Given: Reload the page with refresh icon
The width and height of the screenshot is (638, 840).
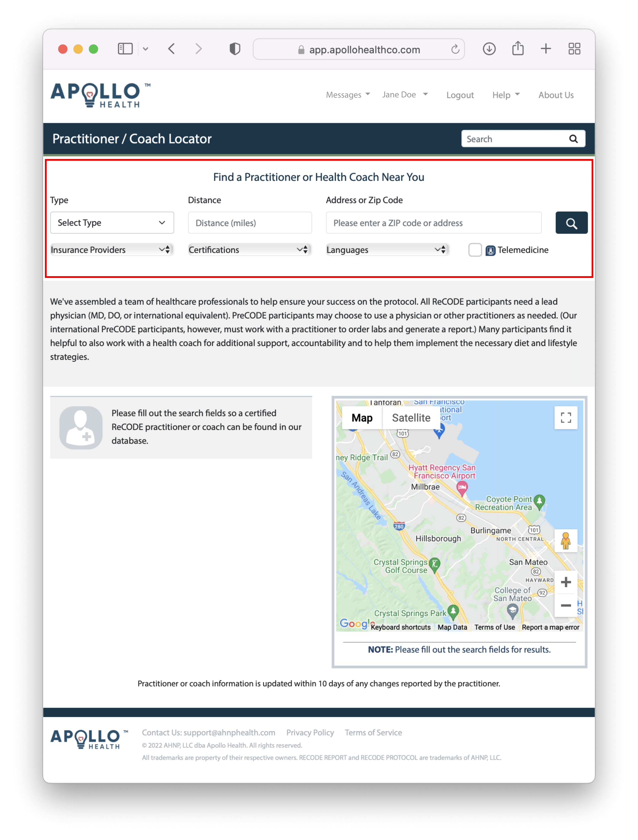Looking at the screenshot, I should (x=455, y=49).
